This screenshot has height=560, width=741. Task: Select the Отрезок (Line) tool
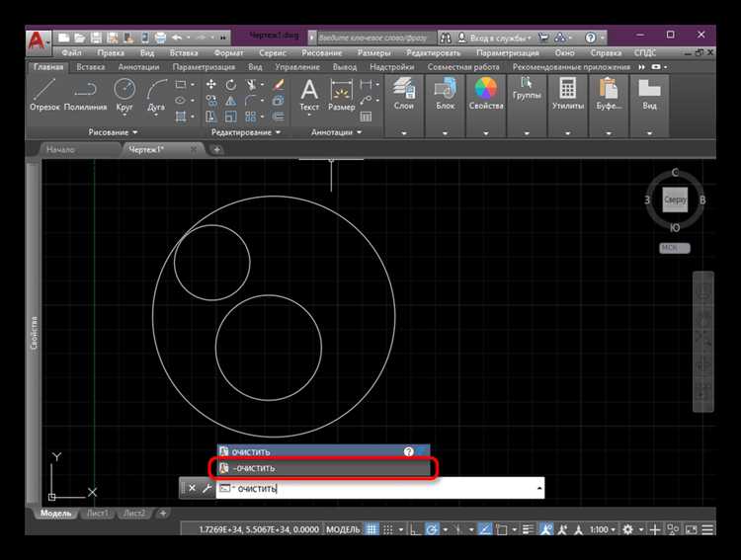44,95
